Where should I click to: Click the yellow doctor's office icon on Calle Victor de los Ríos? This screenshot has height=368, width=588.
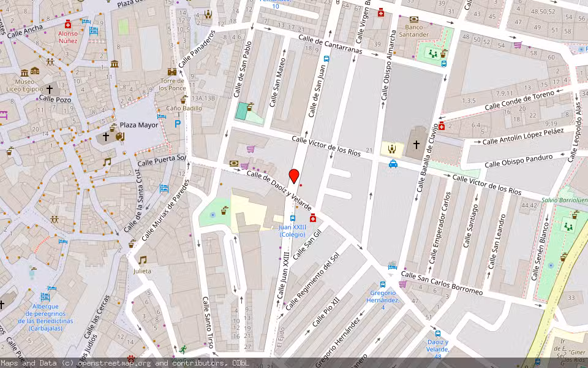391,148
